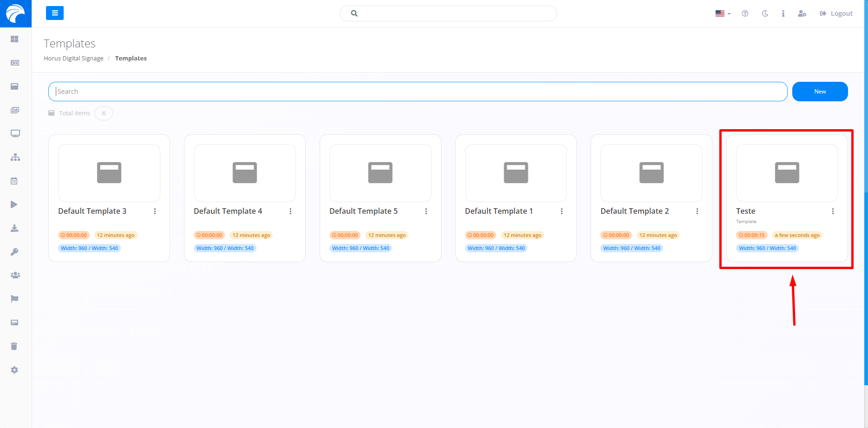Open the US flag language dropdown
868x428 pixels.
point(723,13)
